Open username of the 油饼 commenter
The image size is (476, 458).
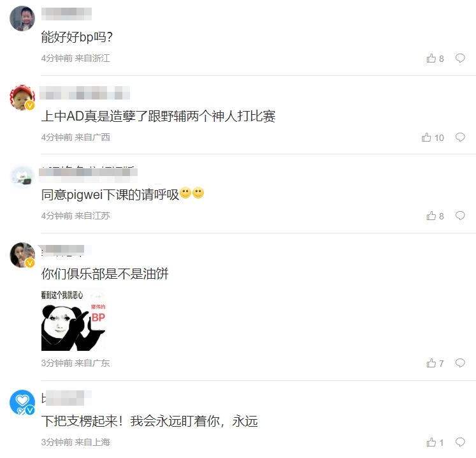(x=64, y=251)
